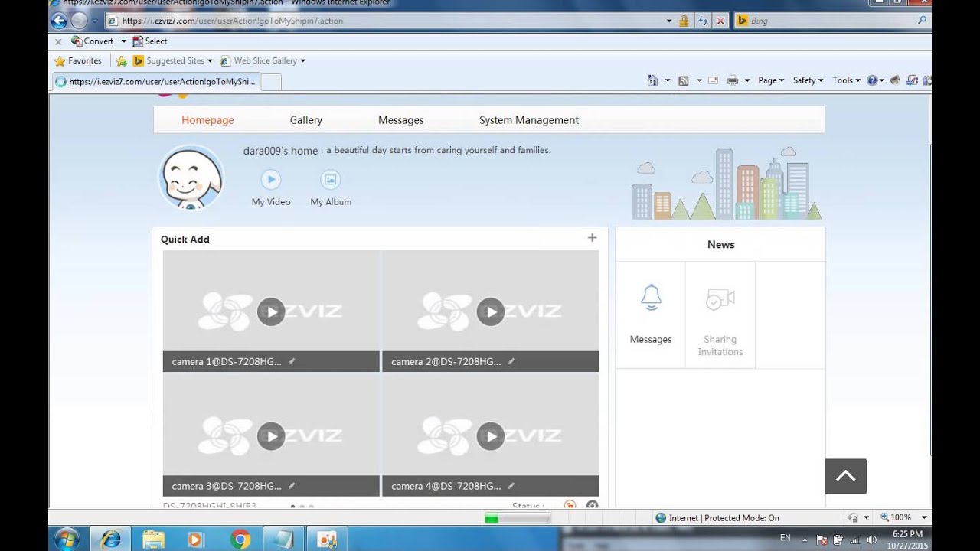The height and width of the screenshot is (551, 980).
Task: Play camera 3 video feed
Action: tap(271, 436)
